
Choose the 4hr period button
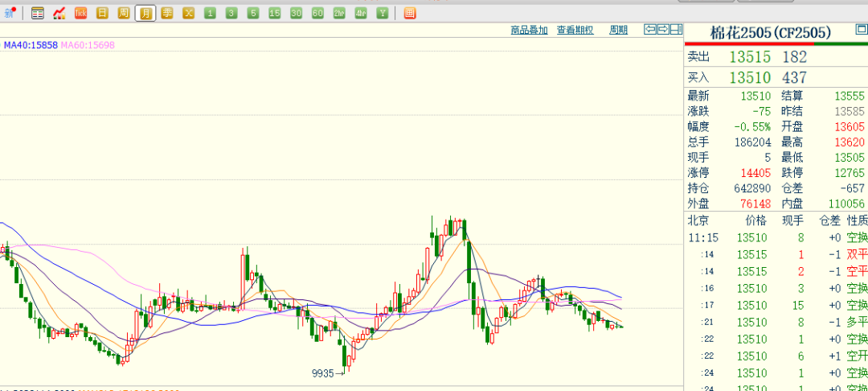click(x=360, y=13)
